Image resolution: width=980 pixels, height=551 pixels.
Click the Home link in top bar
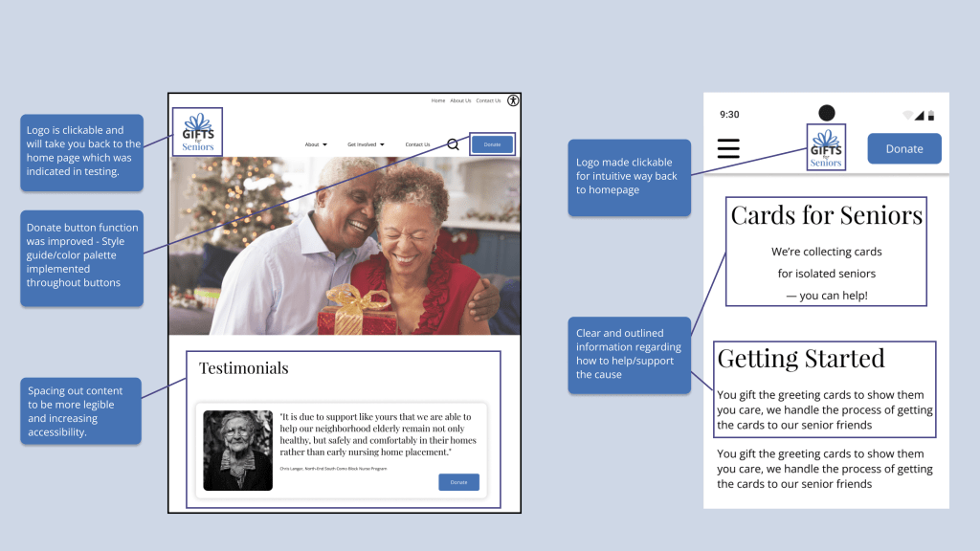(438, 100)
